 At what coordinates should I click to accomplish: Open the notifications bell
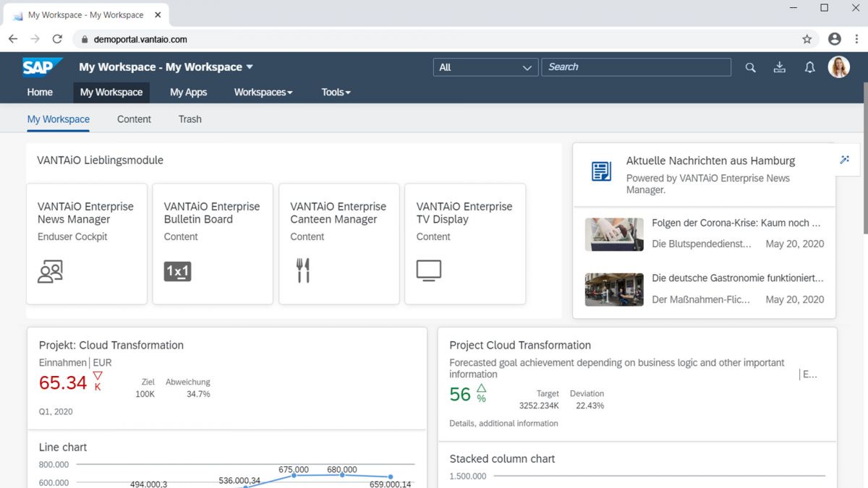(x=809, y=67)
